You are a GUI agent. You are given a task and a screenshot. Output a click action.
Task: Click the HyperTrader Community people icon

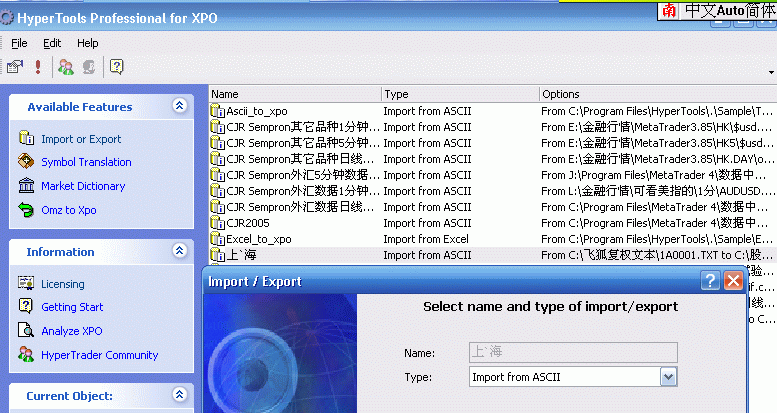pyautogui.click(x=26, y=354)
